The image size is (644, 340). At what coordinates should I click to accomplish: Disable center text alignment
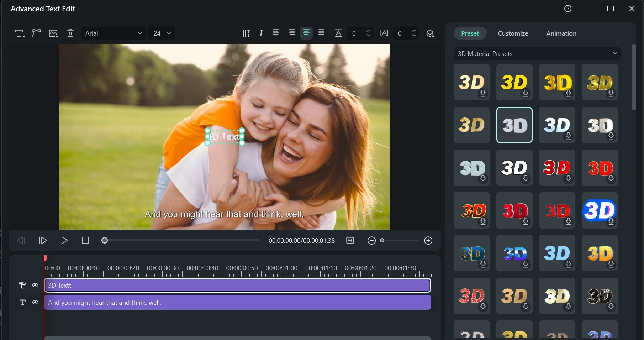pyautogui.click(x=306, y=33)
